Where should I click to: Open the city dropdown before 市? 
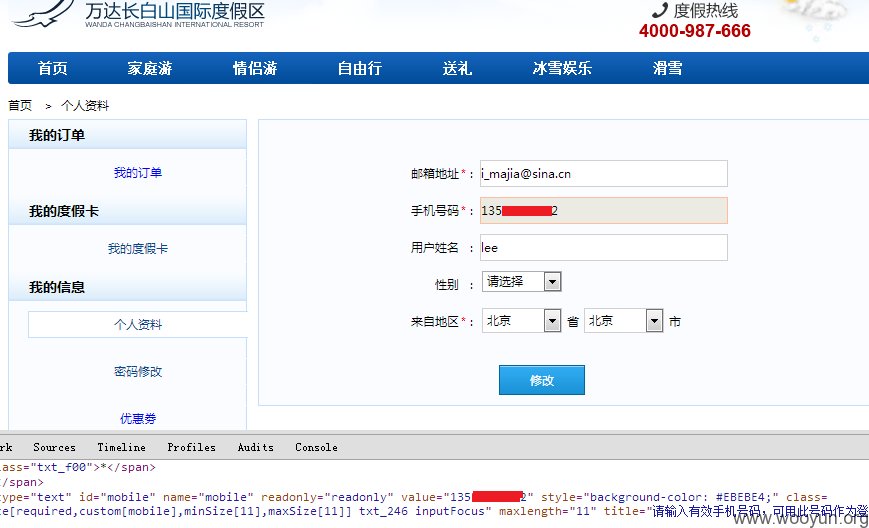pyautogui.click(x=623, y=320)
